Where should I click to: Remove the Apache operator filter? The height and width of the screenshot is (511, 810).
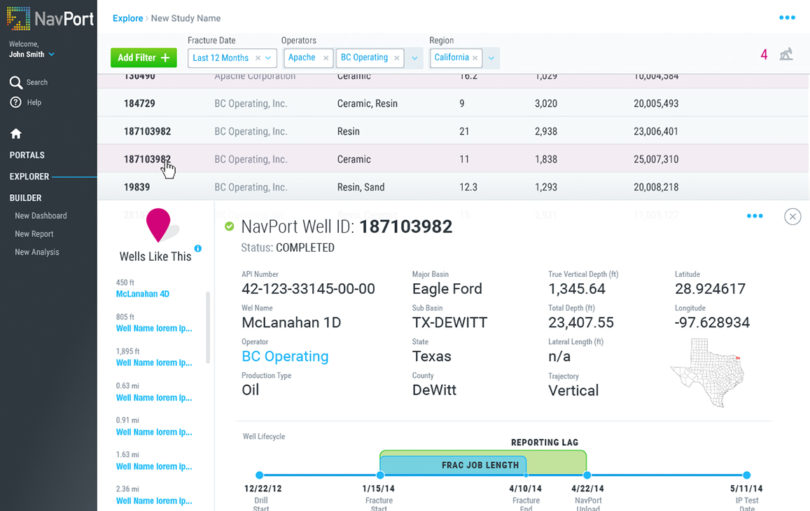point(325,58)
